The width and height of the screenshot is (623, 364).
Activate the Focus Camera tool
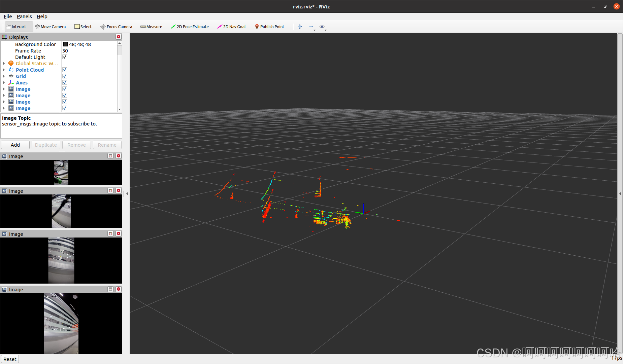coord(116,27)
